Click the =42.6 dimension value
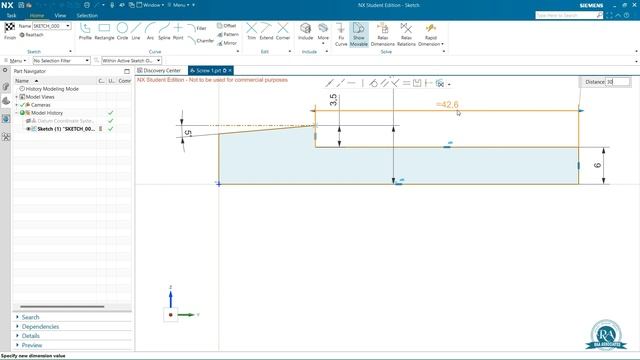Viewport: 640px width, 360px height. pos(447,104)
